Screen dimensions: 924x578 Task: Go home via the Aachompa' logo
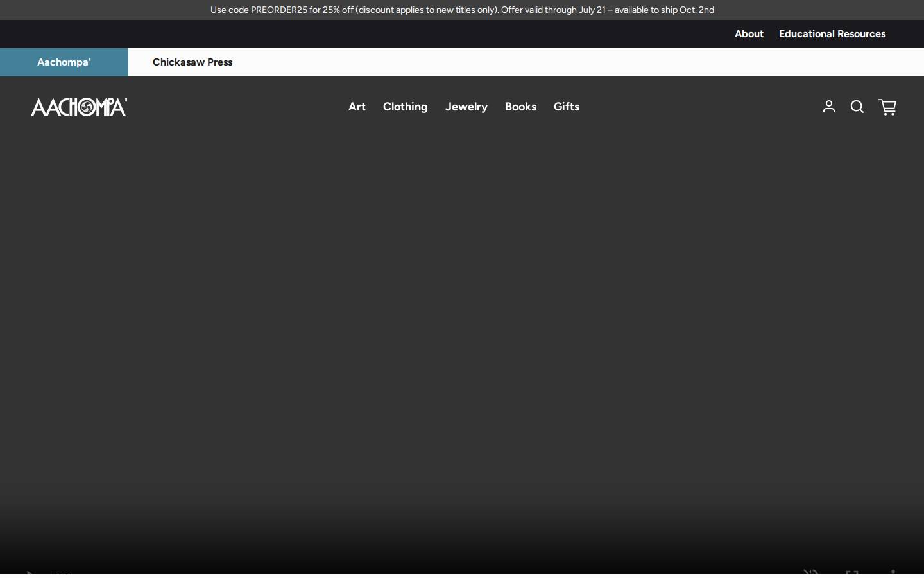pos(79,107)
